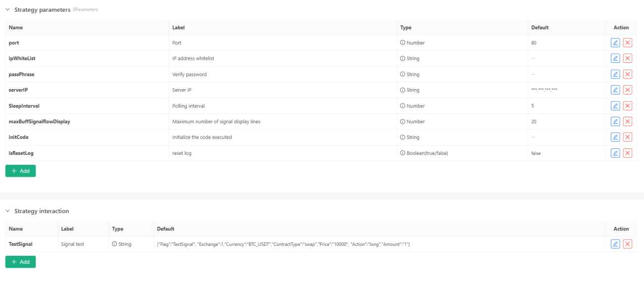Click the 'Signal test' label
This screenshot has height=282, width=644.
point(72,244)
